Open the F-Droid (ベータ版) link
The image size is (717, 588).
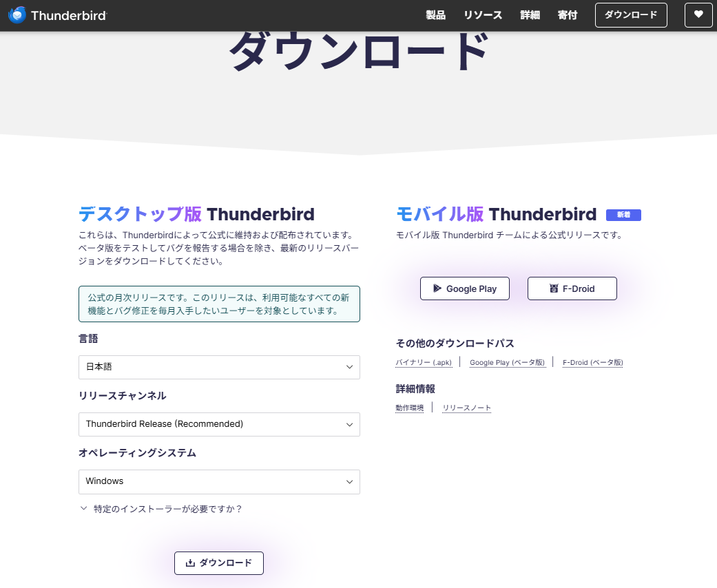pyautogui.click(x=592, y=363)
